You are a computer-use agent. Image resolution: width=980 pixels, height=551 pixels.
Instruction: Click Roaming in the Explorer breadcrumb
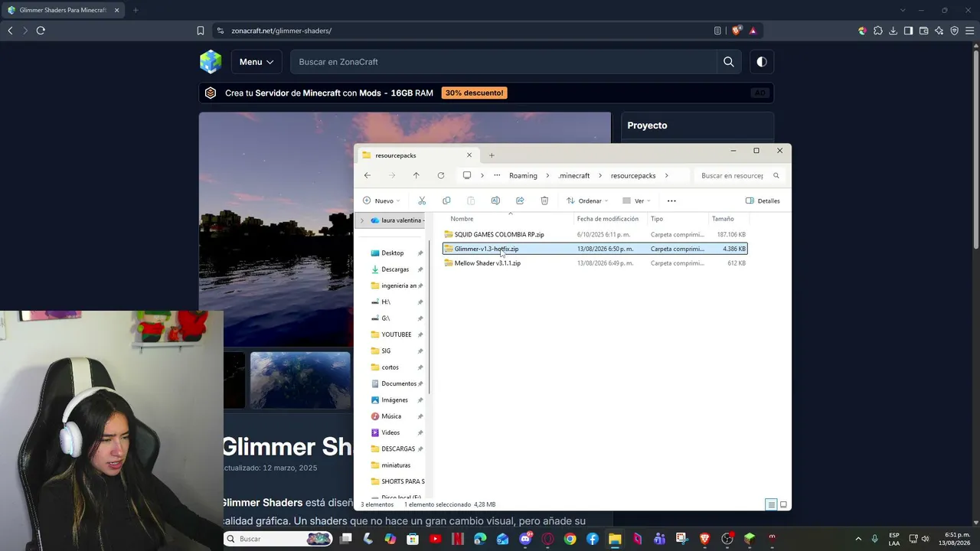coord(524,175)
